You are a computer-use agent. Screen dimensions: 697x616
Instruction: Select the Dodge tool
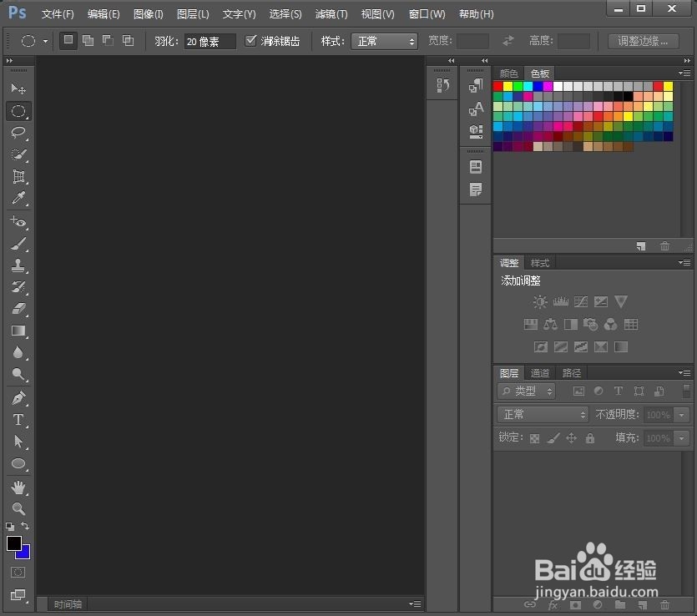click(x=18, y=374)
